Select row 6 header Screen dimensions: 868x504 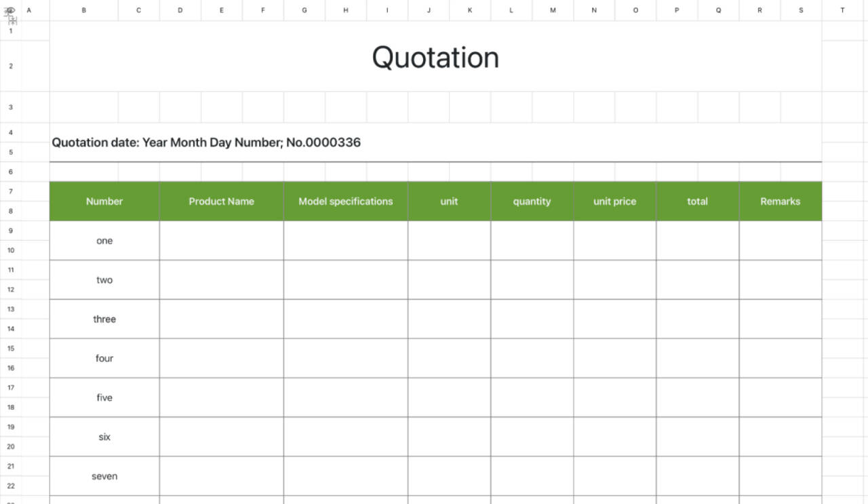click(x=11, y=172)
